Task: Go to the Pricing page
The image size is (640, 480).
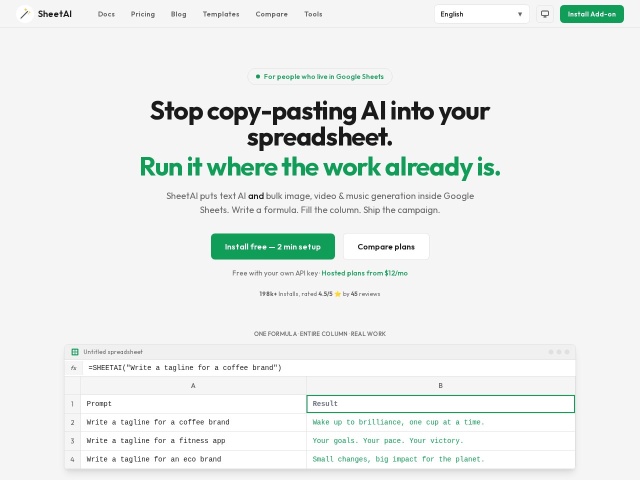Action: 143,14
